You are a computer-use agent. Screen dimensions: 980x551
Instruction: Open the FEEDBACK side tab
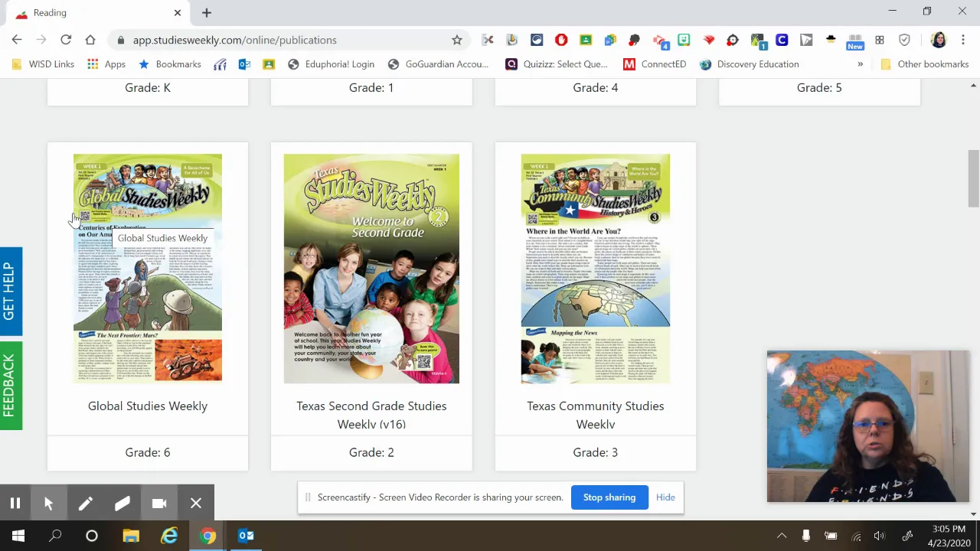point(9,386)
